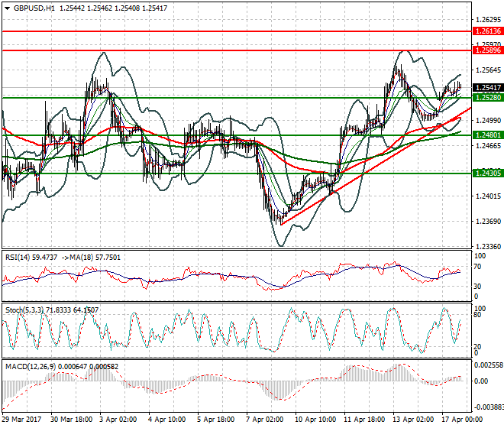Click the 1.24990 price scale value
504x428 pixels.
point(488,120)
